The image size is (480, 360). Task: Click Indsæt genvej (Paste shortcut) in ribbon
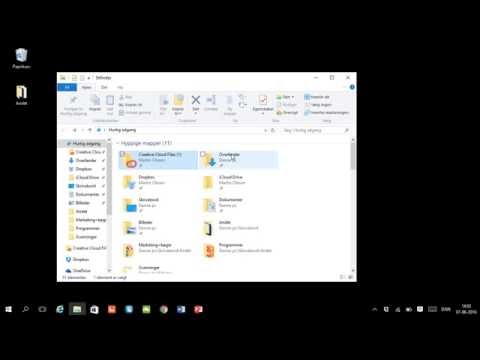135,113
